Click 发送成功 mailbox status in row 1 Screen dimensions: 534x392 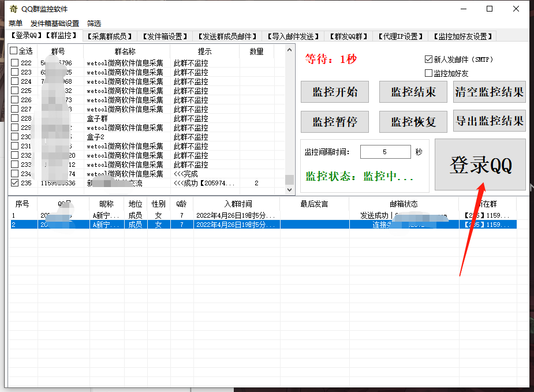click(x=374, y=215)
